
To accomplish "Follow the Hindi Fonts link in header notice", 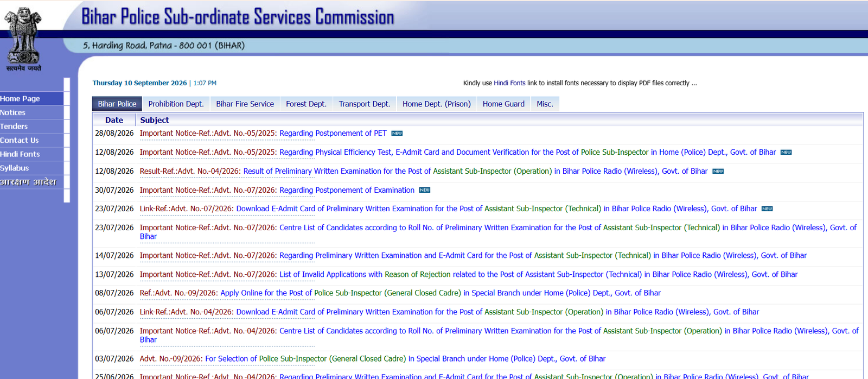I will pos(509,83).
